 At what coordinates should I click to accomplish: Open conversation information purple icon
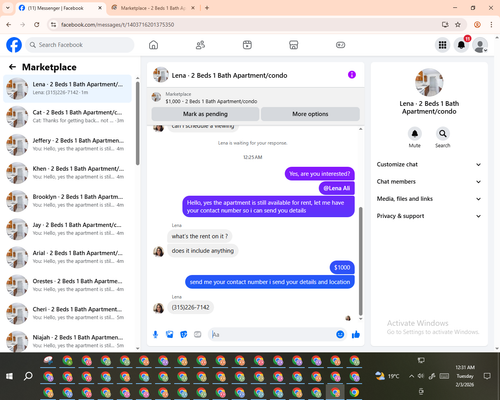[352, 75]
